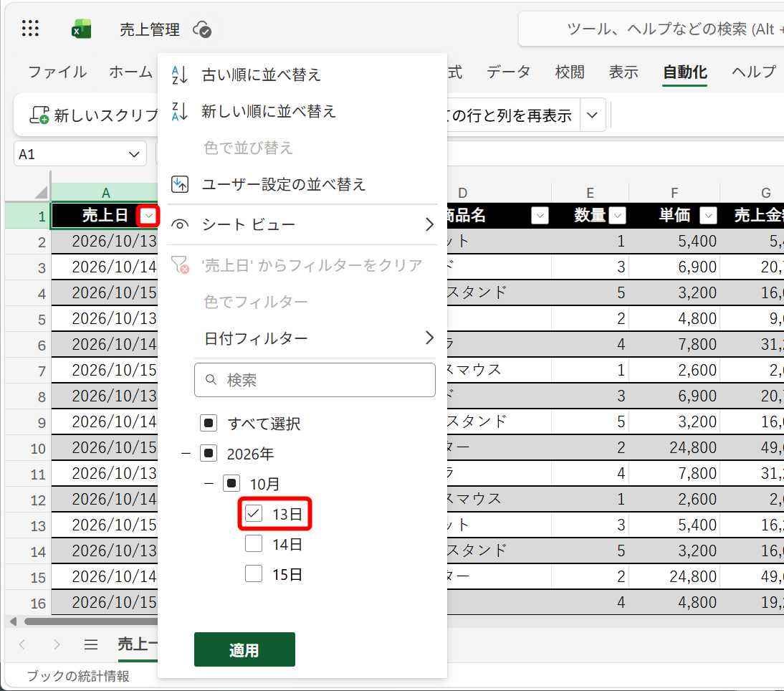Click the Excel logo icon

click(x=81, y=29)
